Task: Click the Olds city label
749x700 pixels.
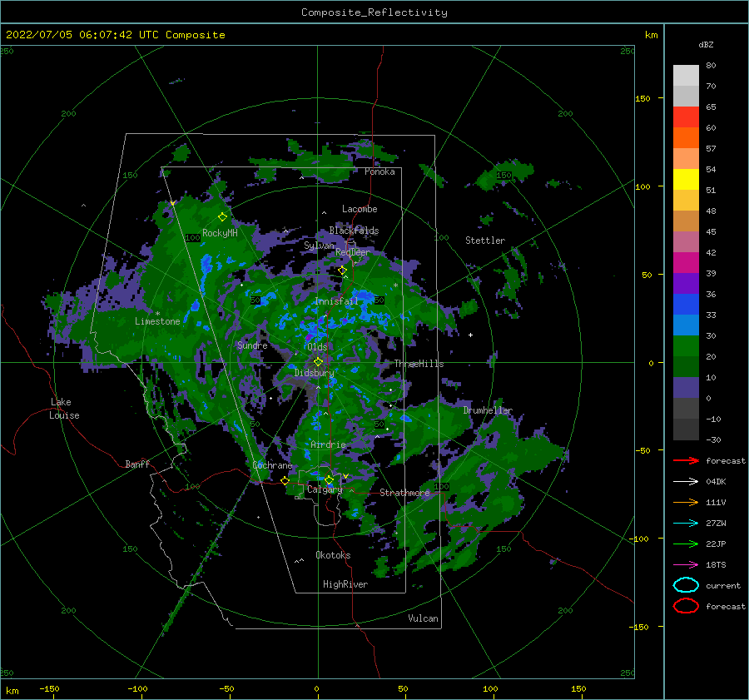Action: pyautogui.click(x=317, y=347)
